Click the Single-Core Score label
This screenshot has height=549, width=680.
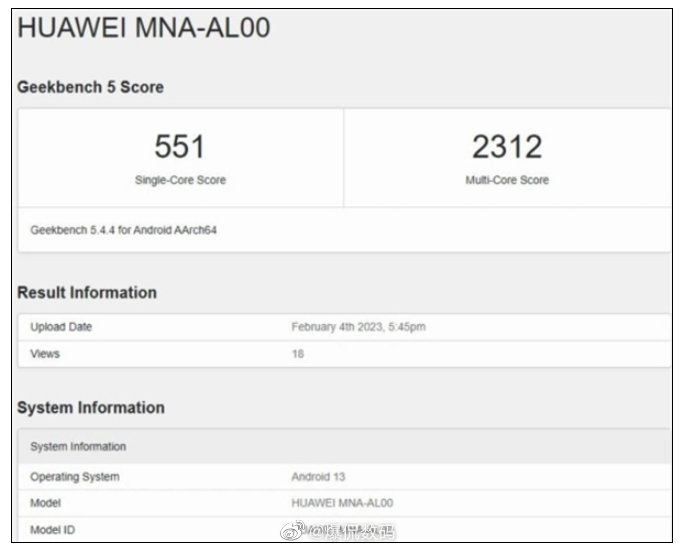point(180,180)
